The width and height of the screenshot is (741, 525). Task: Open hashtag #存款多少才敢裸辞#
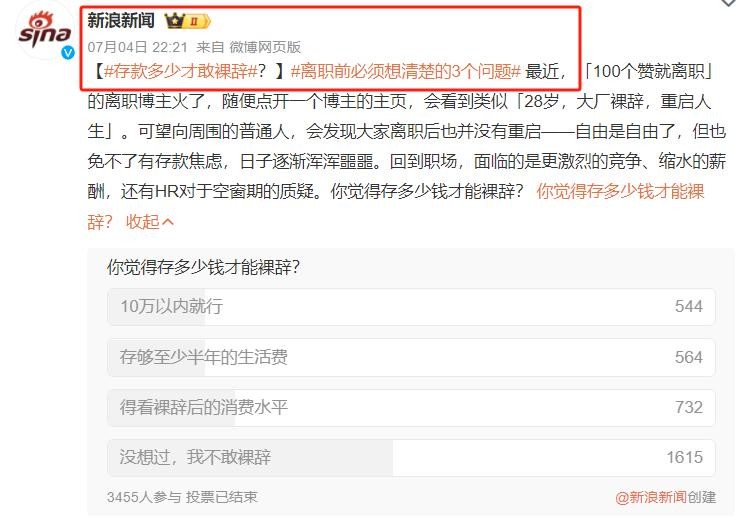pos(181,71)
